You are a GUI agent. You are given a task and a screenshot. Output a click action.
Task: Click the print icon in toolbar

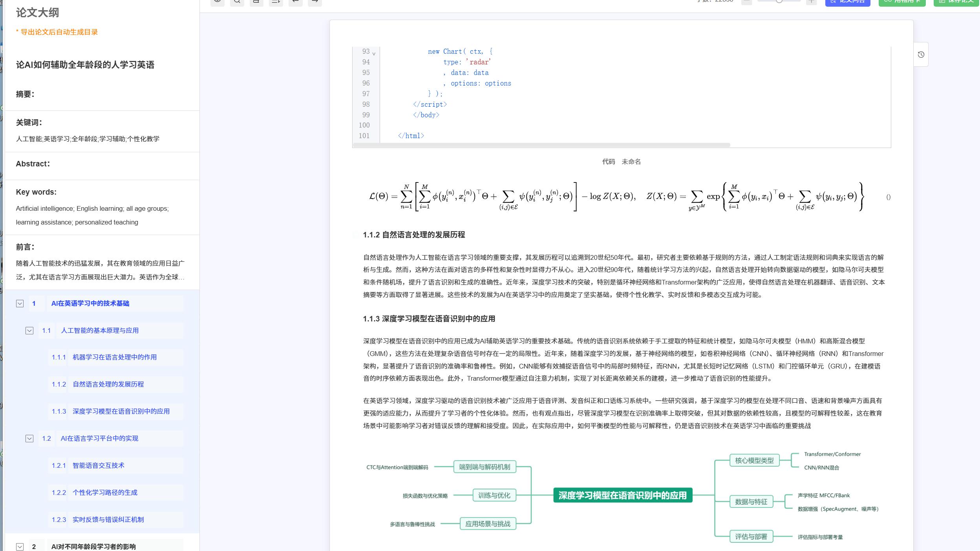pos(256,2)
